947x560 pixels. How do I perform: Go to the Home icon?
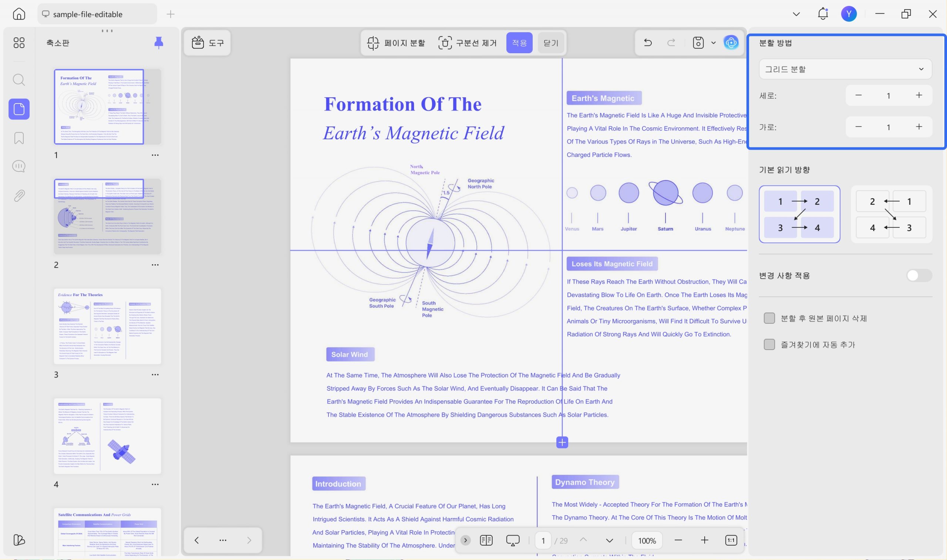pos(19,14)
